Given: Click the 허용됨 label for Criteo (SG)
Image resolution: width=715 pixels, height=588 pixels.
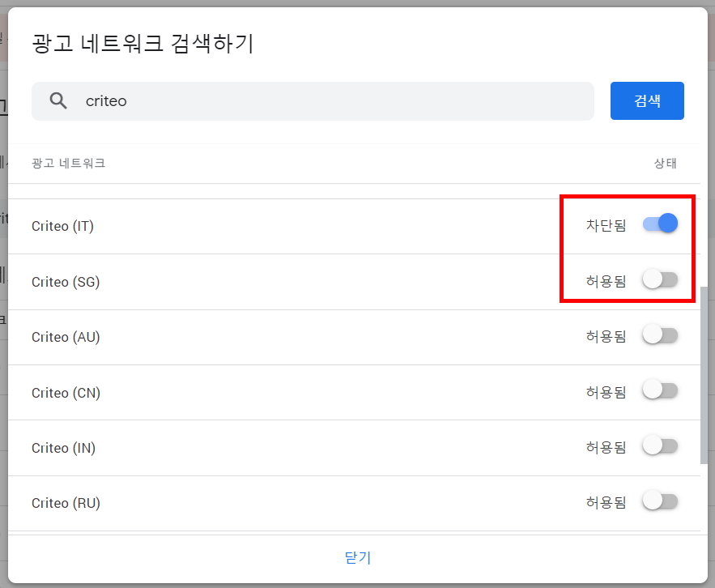Looking at the screenshot, I should point(606,281).
